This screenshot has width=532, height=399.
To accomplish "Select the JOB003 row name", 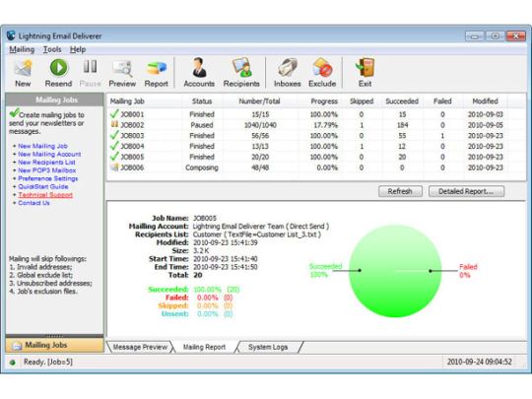I will [x=132, y=135].
